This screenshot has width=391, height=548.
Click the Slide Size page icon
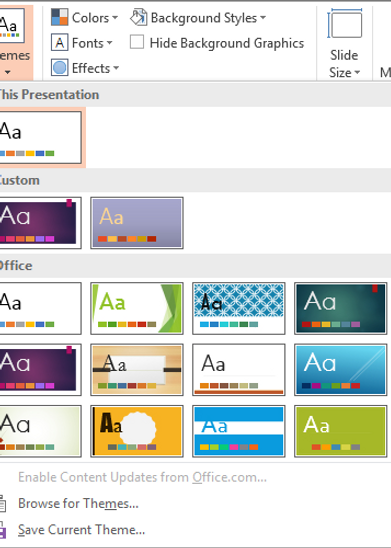(x=345, y=24)
